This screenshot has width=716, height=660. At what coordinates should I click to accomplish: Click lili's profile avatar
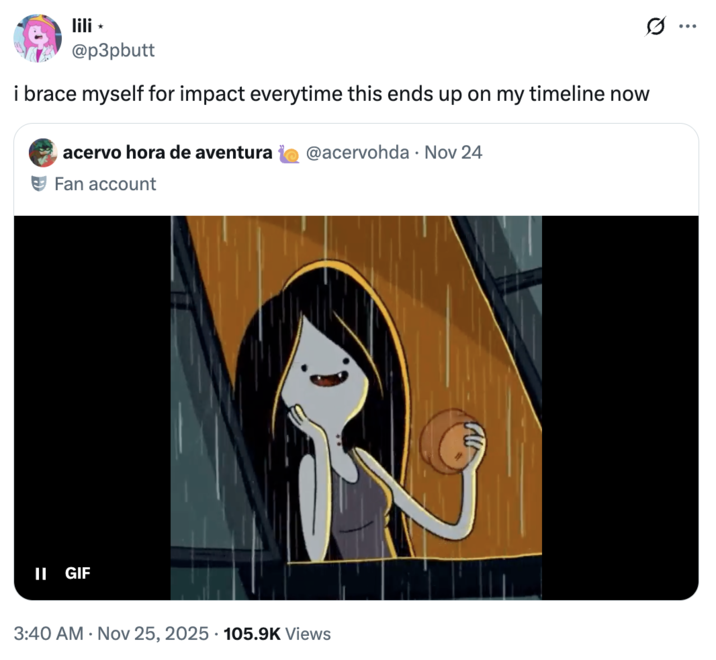37,37
